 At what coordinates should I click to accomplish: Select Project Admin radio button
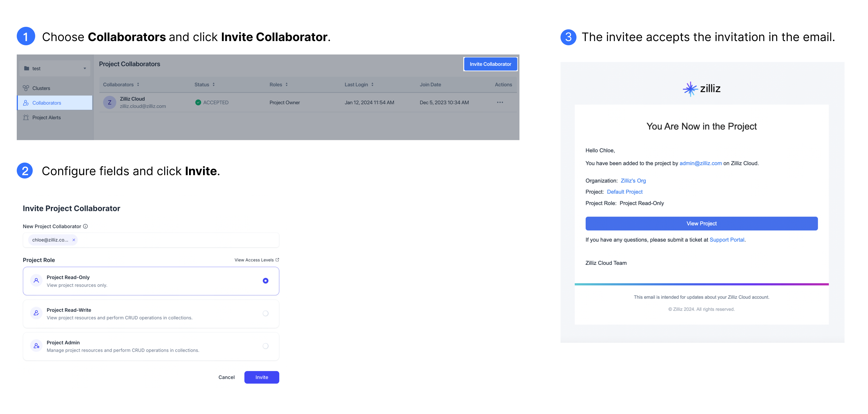tap(265, 346)
